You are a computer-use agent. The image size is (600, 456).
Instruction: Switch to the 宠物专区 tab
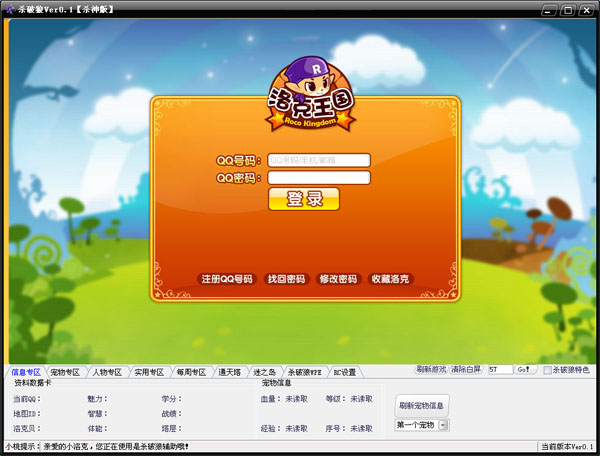65,372
